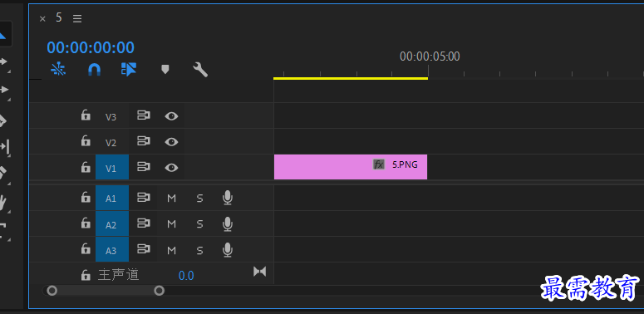Enable voice-over record on track A1
Image resolution: width=644 pixels, height=314 pixels.
click(228, 198)
